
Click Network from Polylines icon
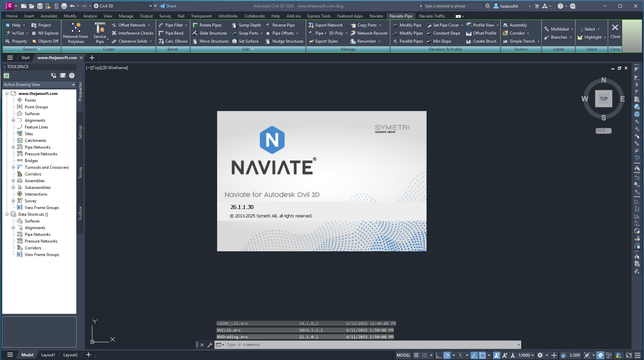point(76,33)
